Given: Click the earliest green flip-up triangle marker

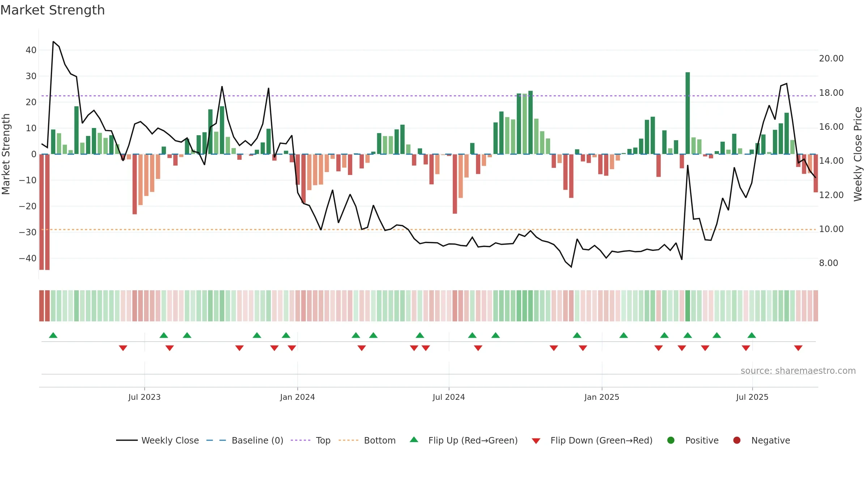Looking at the screenshot, I should pos(53,335).
